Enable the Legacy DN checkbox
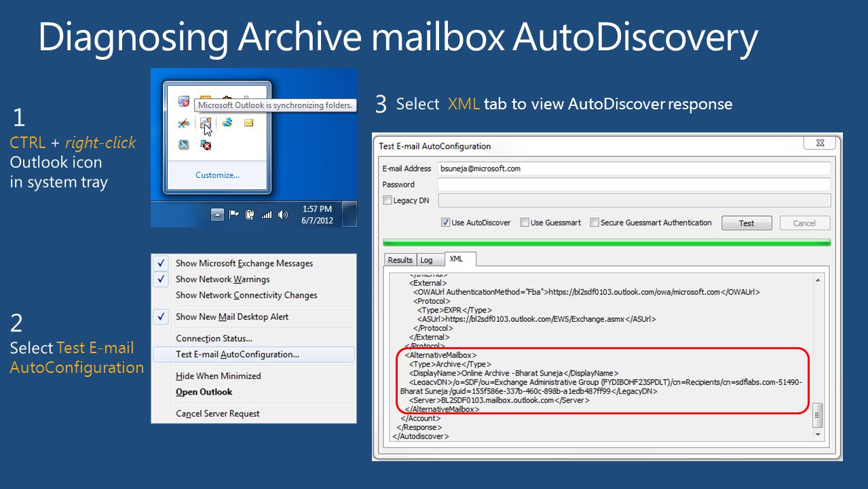The width and height of the screenshot is (868, 489). (x=388, y=201)
